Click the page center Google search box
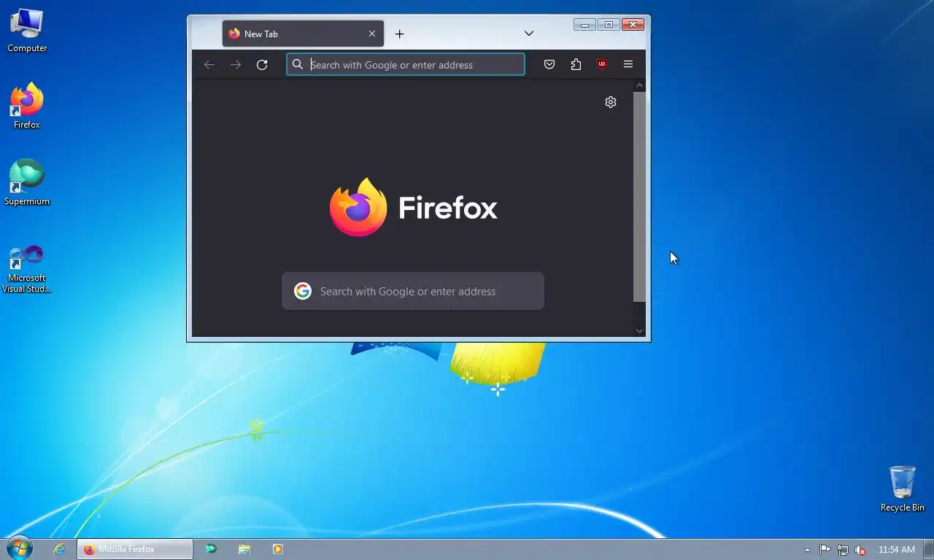The width and height of the screenshot is (934, 560). 413,291
